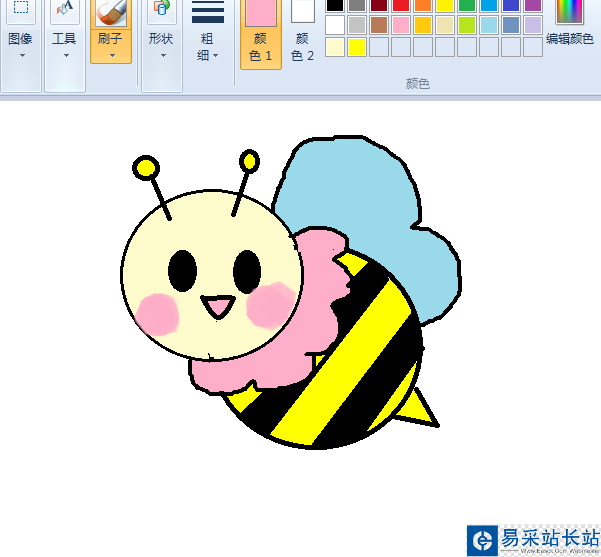The image size is (601, 557).
Task: Select the light gray palette swatch
Action: click(357, 25)
